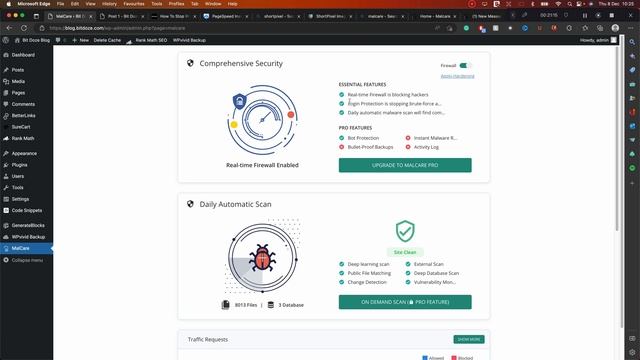Close the MalCare browser tab
The width and height of the screenshot is (640, 360).
[91, 16]
